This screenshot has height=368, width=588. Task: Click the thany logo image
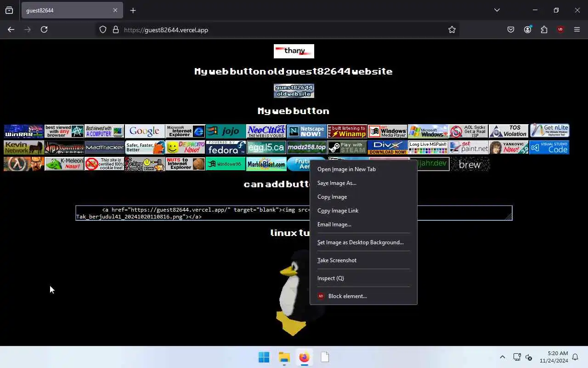(294, 51)
